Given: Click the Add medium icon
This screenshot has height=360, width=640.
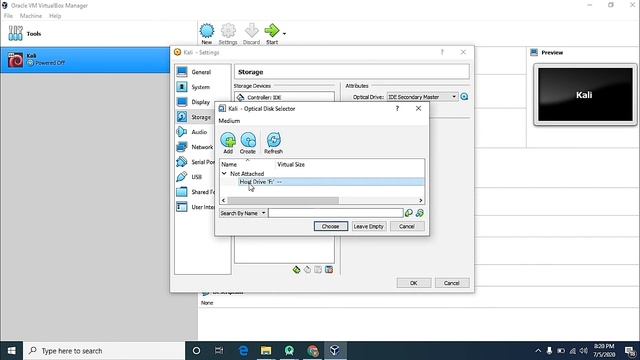Looking at the screenshot, I should pyautogui.click(x=228, y=140).
